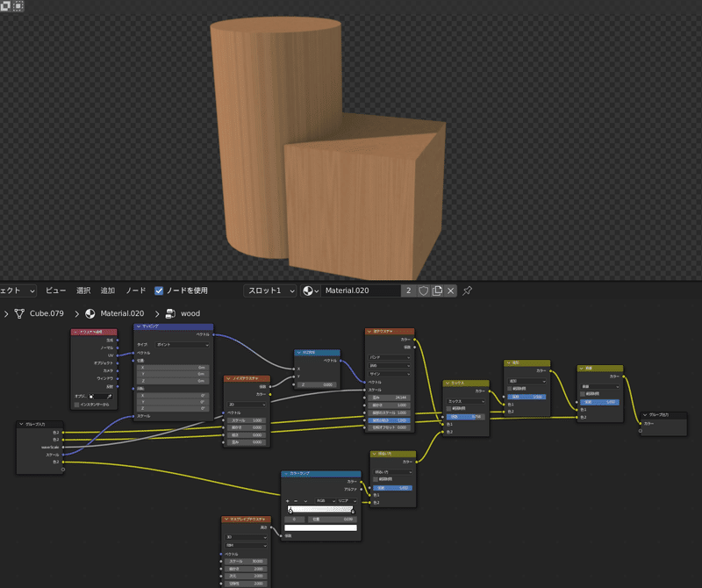Pick object with Texture Coordinate eyedropper

click(x=109, y=397)
